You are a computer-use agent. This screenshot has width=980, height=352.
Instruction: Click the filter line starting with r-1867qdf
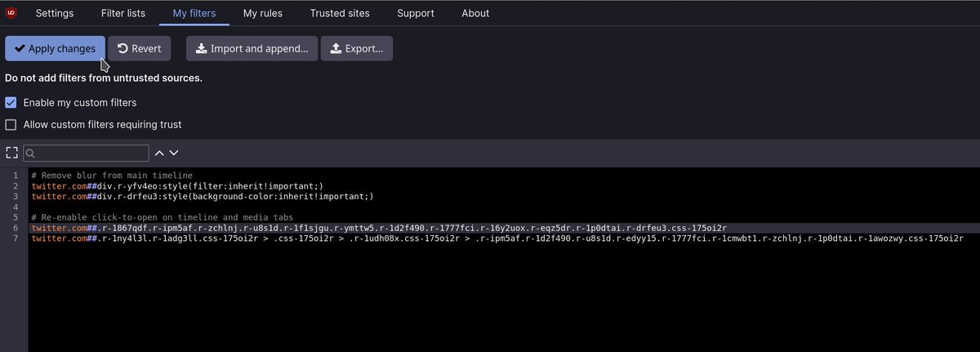(x=379, y=228)
